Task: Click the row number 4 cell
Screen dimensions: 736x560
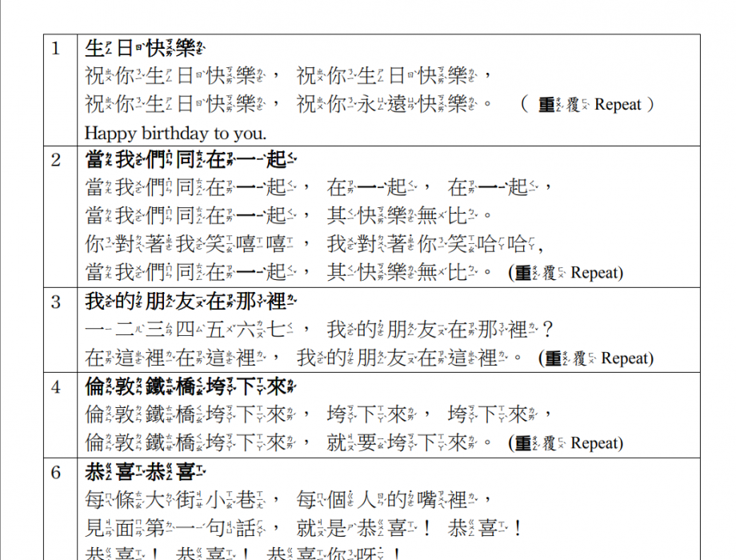Action: point(56,387)
